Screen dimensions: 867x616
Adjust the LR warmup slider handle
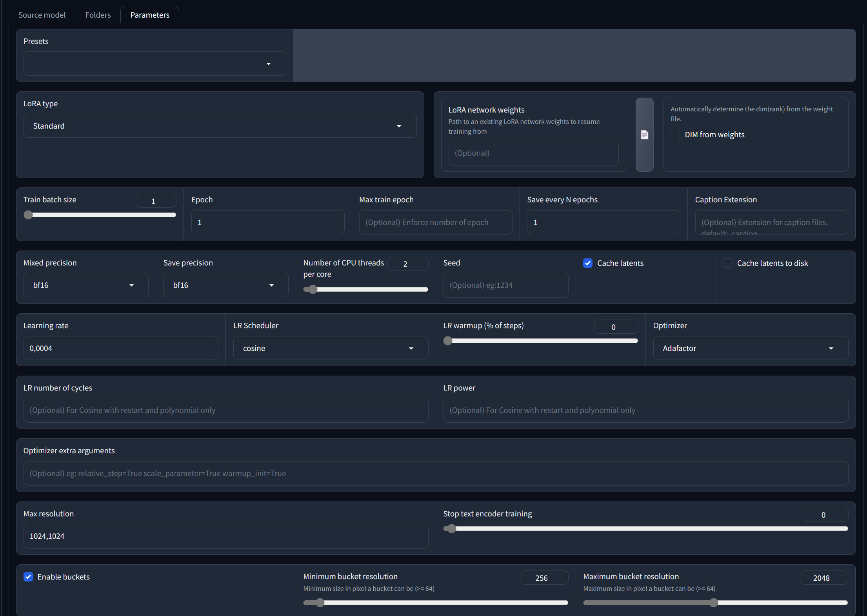448,341
